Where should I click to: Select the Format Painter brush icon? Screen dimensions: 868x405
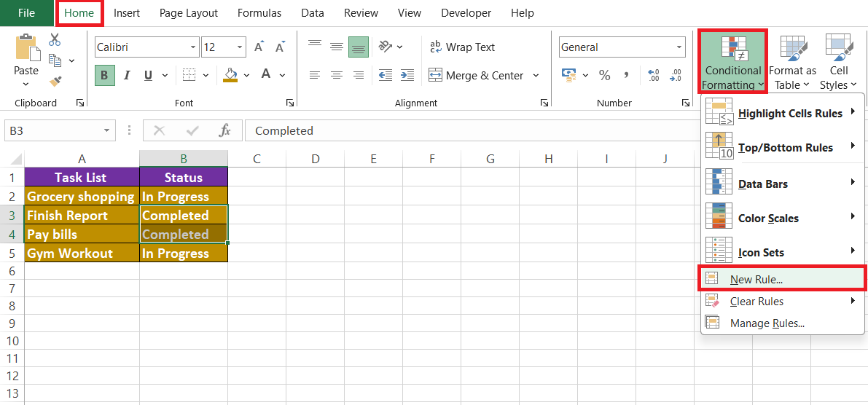[x=55, y=82]
